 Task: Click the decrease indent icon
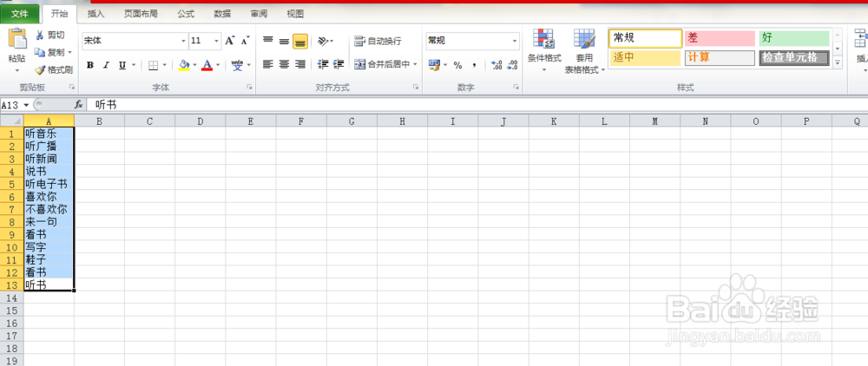[x=323, y=64]
